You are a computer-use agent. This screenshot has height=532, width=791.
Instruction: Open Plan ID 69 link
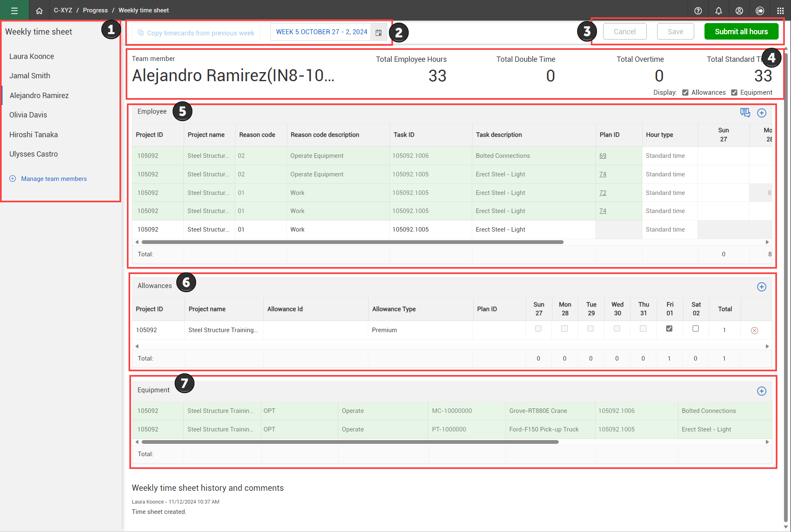[603, 156]
